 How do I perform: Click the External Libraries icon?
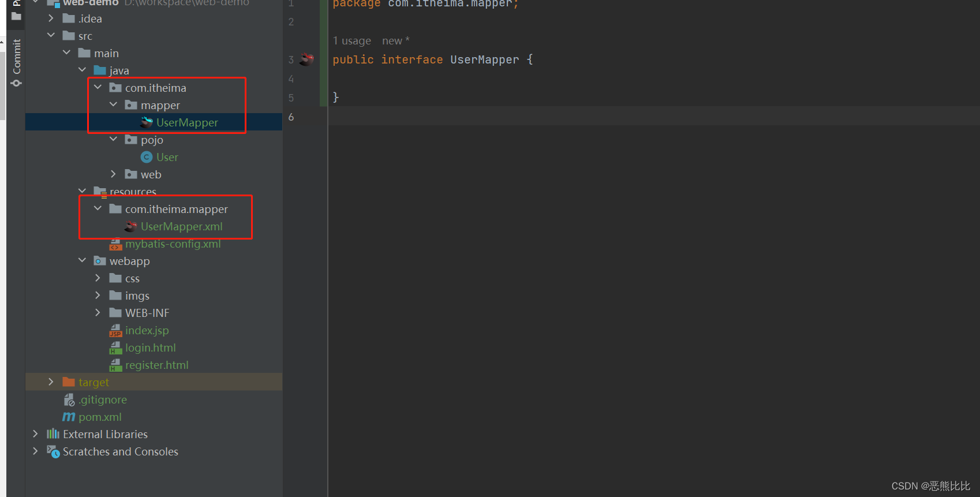click(53, 434)
